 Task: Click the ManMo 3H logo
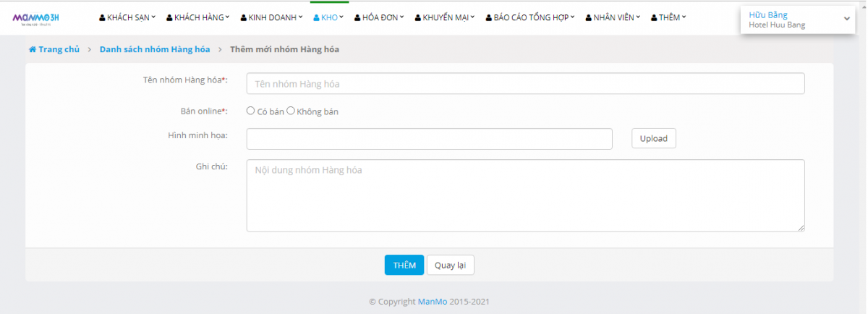pos(36,17)
